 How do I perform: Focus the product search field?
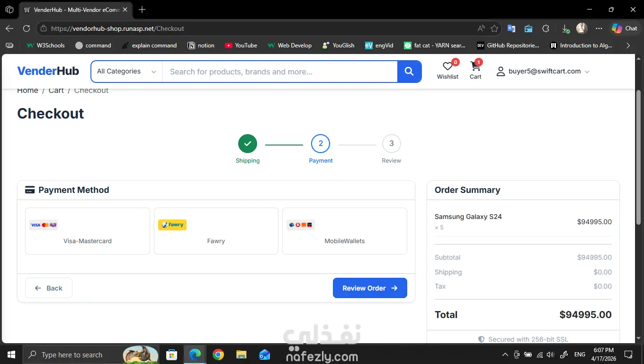(280, 72)
